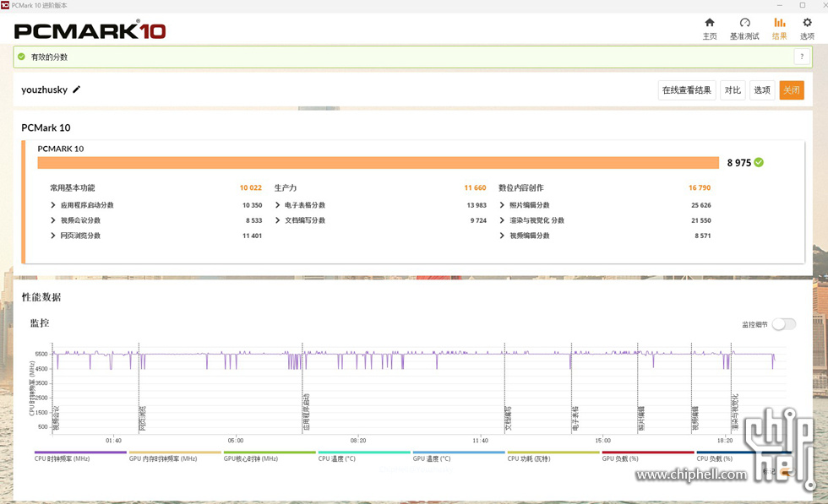Select the 电子表格 marker on the chart
The image size is (828, 504).
pos(575,418)
